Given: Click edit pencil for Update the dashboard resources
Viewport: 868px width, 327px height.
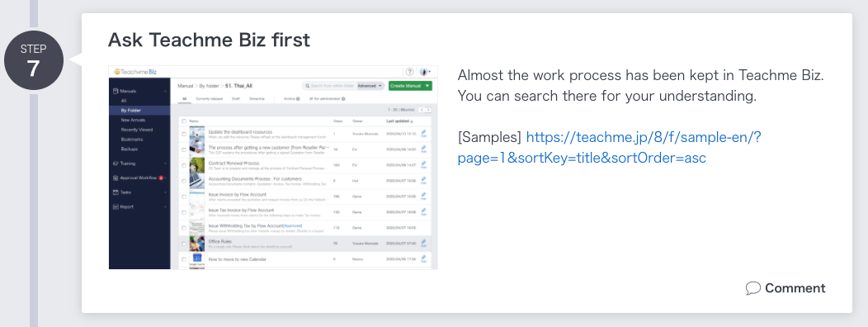Looking at the screenshot, I should pos(423,134).
